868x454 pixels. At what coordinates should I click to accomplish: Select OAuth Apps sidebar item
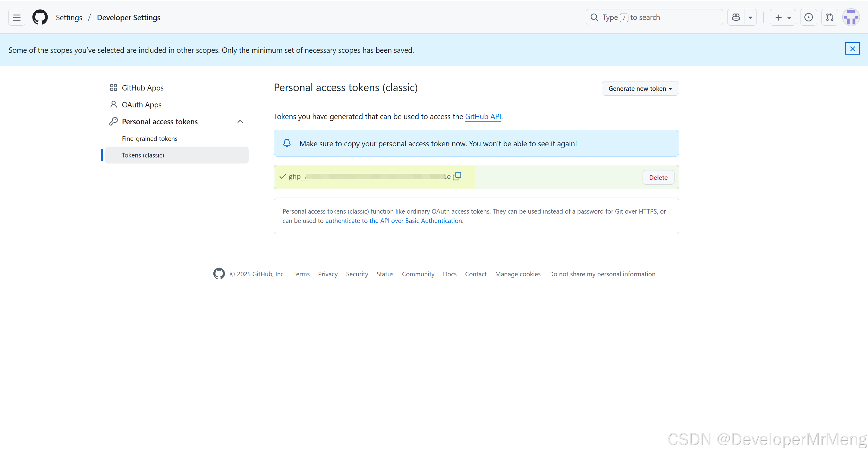pos(141,105)
